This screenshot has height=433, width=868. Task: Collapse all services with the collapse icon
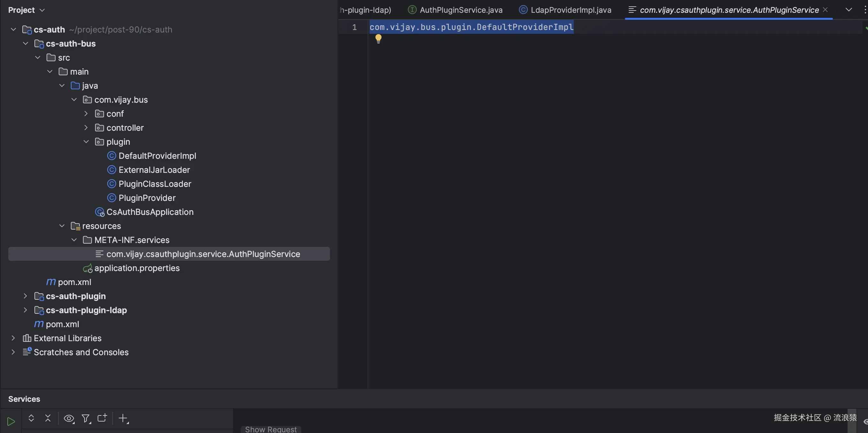[48, 418]
